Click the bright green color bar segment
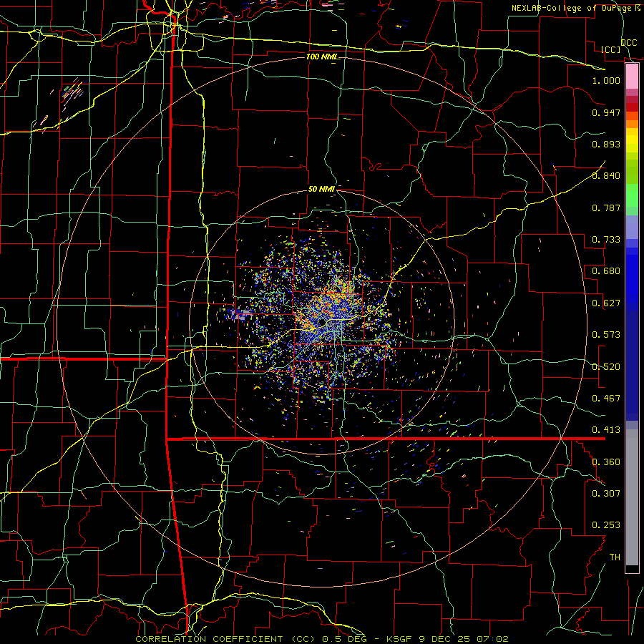 (x=632, y=195)
